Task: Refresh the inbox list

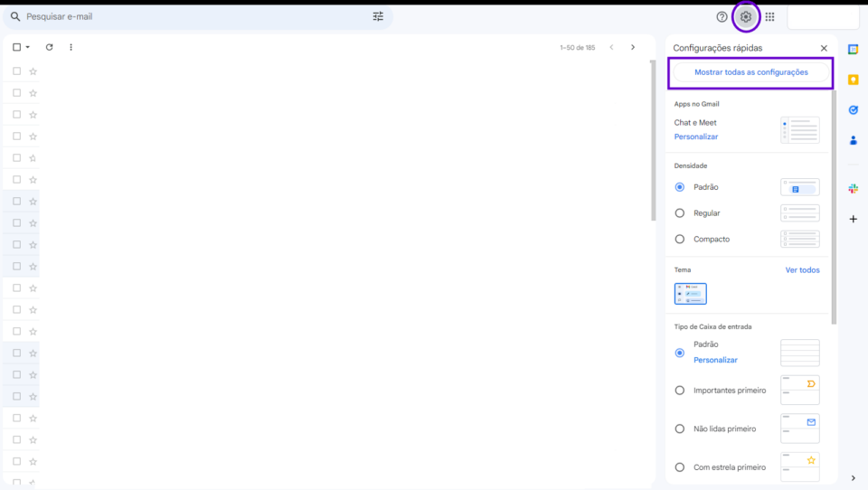Action: click(49, 47)
